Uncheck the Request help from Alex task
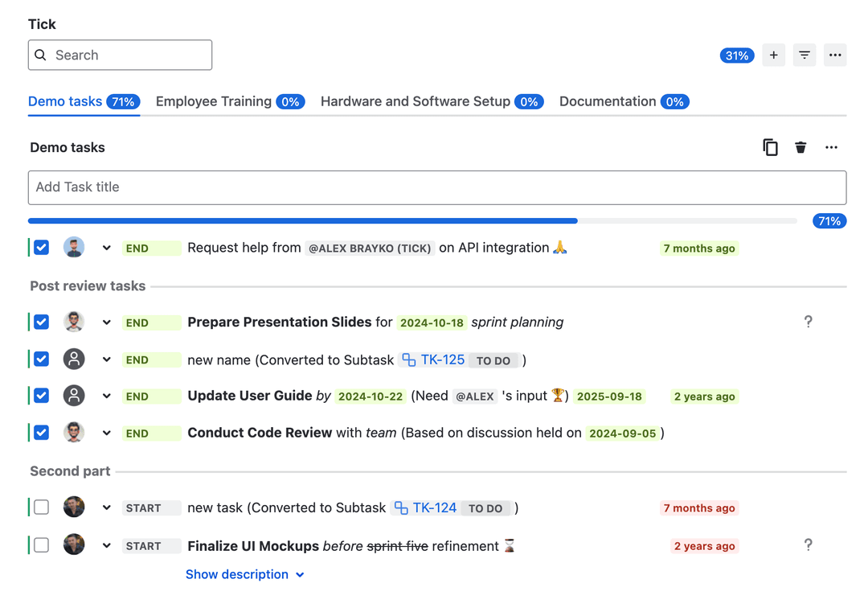This screenshot has width=868, height=612. point(42,248)
